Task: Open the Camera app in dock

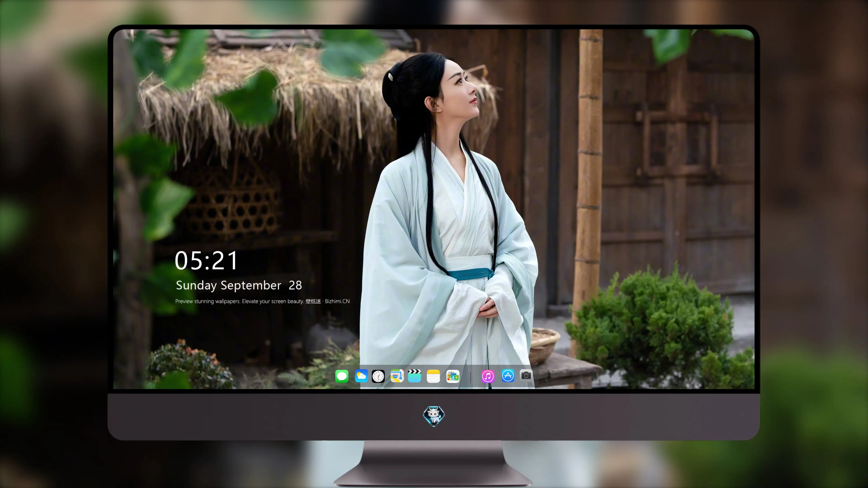Action: 526,375
